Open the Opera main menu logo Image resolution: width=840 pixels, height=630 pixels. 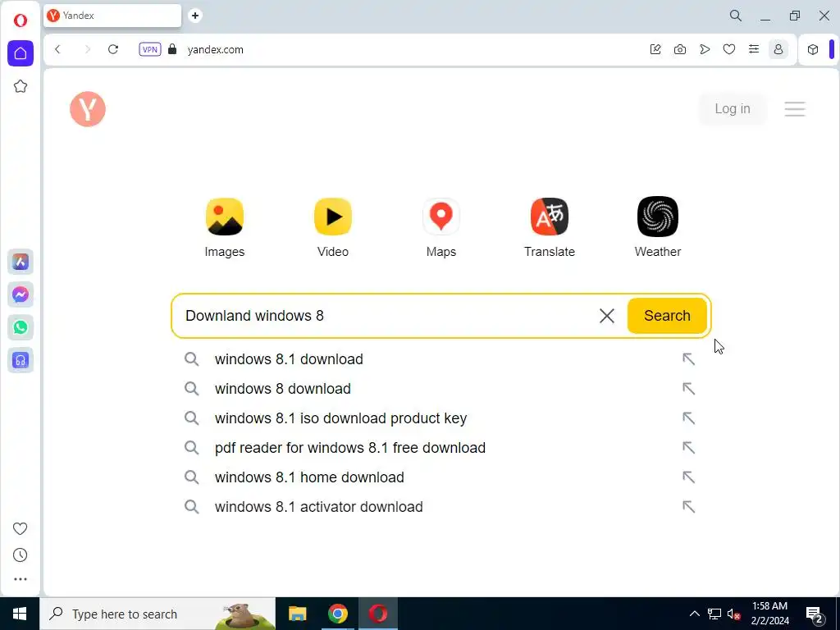point(21,21)
